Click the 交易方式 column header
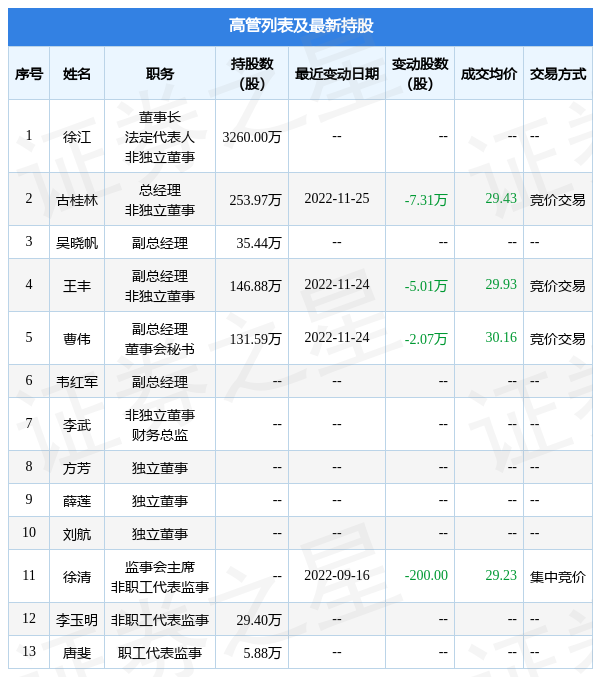The width and height of the screenshot is (593, 677). 558,74
